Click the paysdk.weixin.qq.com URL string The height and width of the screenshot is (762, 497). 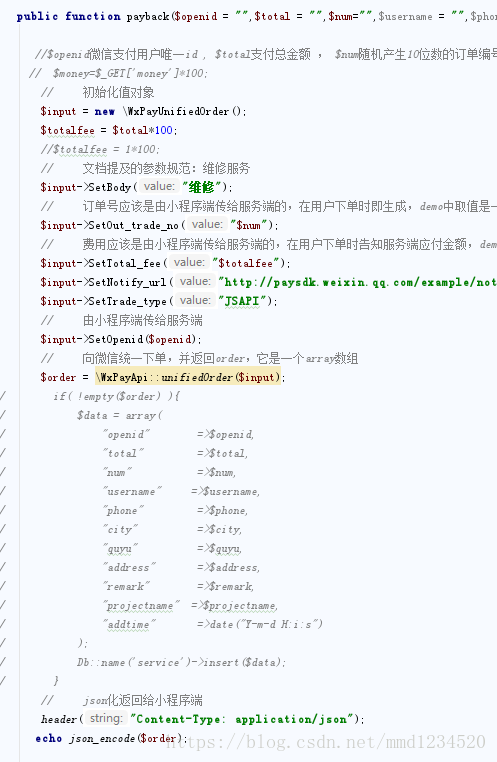(358, 282)
